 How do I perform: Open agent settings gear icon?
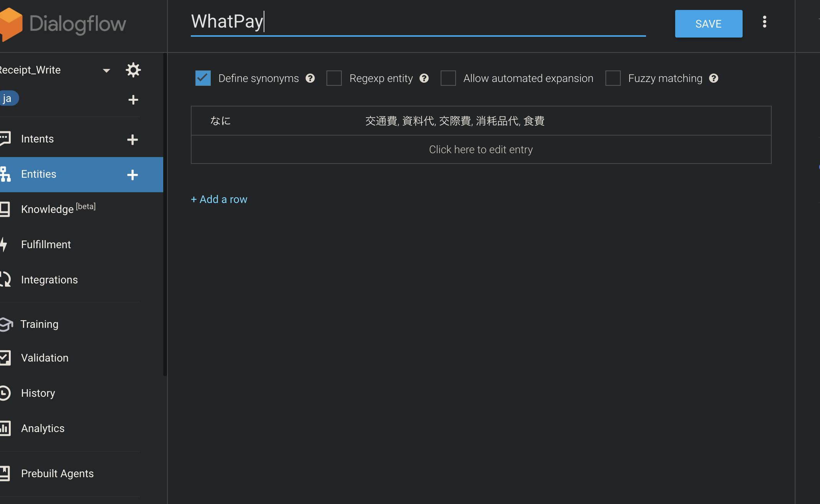tap(133, 70)
